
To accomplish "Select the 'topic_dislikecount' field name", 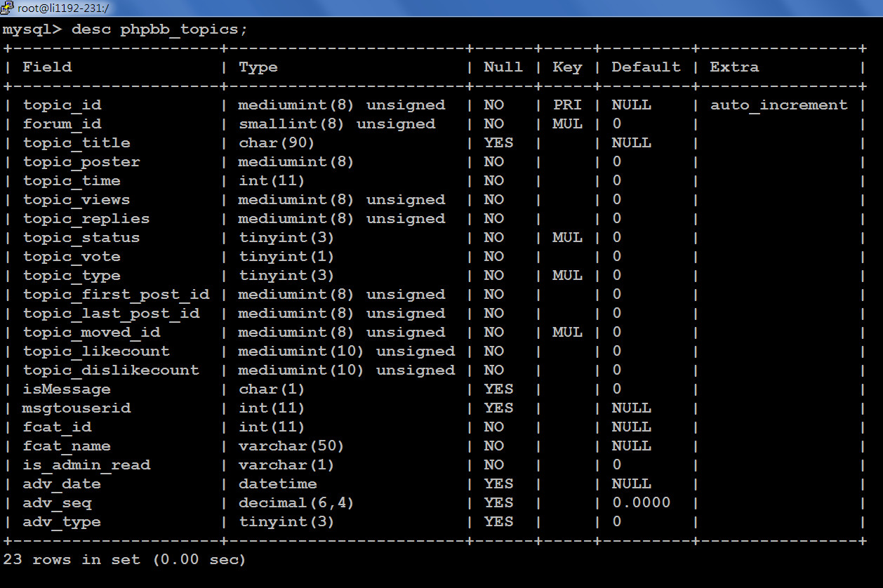I will pos(111,370).
